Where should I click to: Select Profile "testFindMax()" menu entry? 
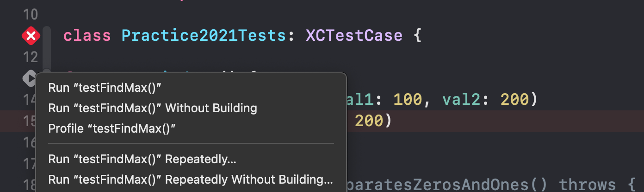tap(112, 128)
